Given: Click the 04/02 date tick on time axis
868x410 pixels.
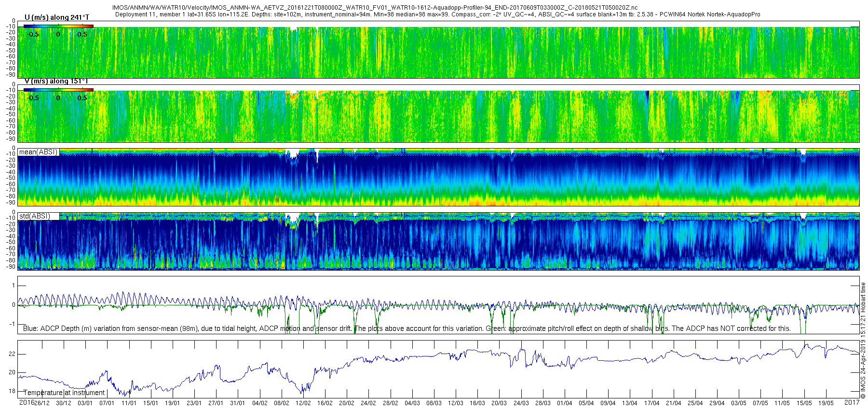Looking at the screenshot, I should point(260,403).
